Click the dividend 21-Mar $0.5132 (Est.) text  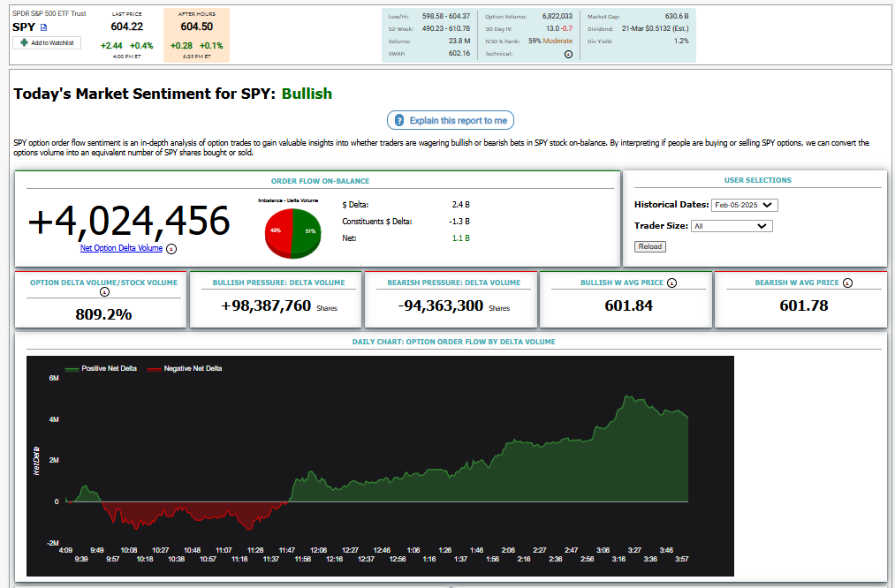coord(656,28)
